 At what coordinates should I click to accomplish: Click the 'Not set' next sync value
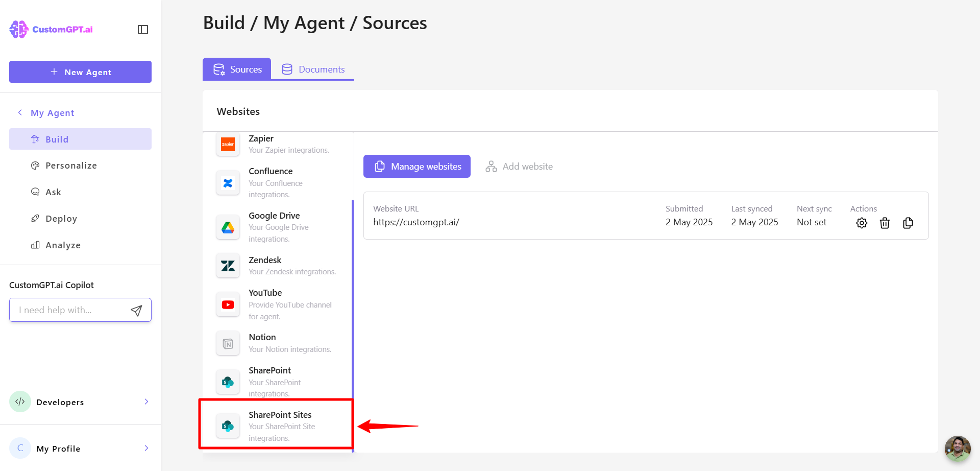[812, 222]
